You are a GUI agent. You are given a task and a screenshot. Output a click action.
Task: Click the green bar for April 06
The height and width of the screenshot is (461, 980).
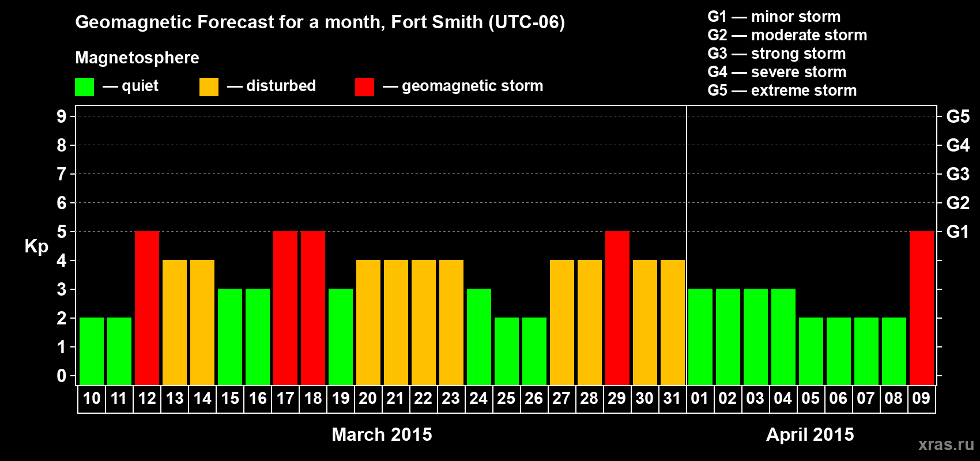click(x=839, y=351)
